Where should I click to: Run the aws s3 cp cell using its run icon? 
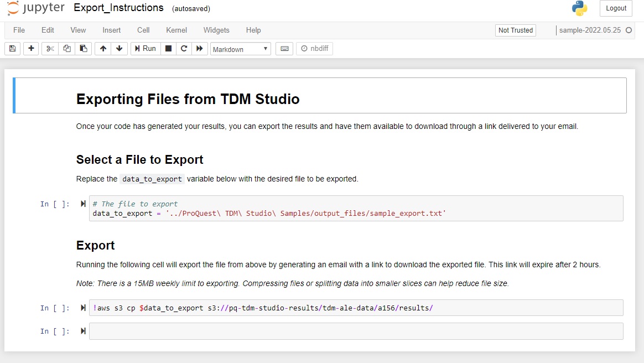83,308
